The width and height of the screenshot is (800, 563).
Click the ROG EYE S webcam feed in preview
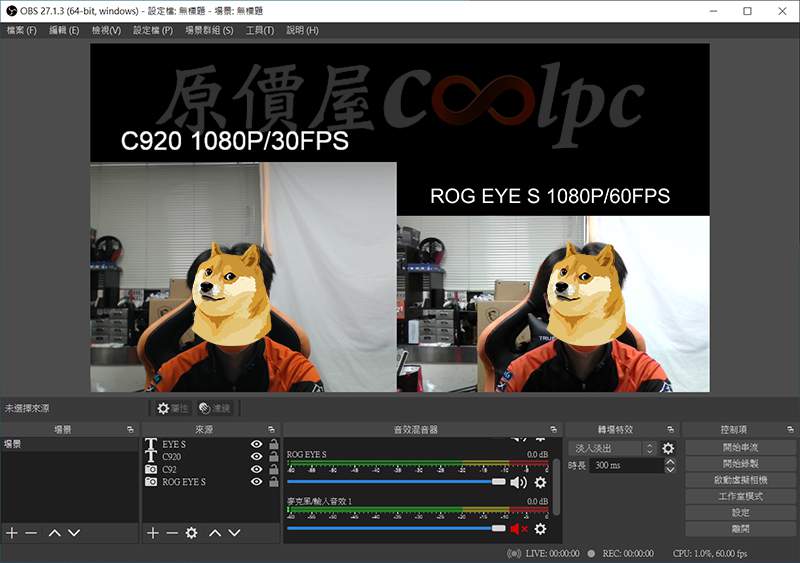[553, 304]
